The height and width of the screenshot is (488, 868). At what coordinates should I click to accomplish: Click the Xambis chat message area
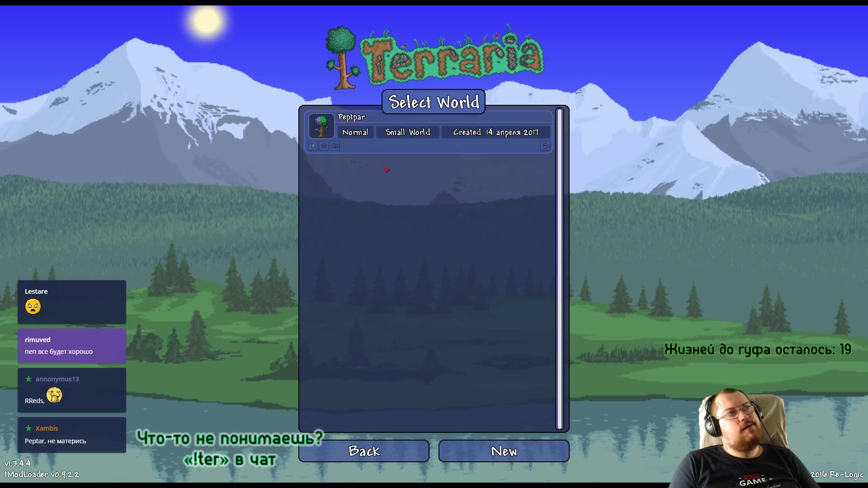click(71, 434)
